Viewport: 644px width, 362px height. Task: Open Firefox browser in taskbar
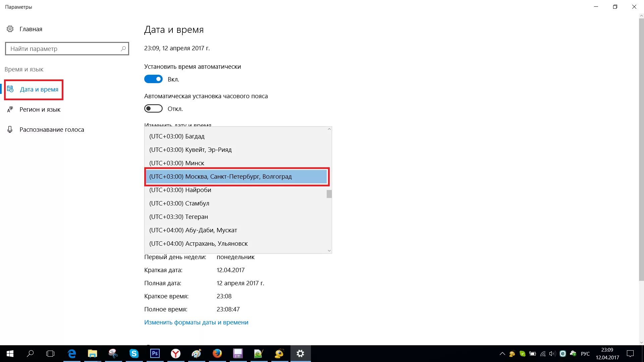click(x=217, y=353)
